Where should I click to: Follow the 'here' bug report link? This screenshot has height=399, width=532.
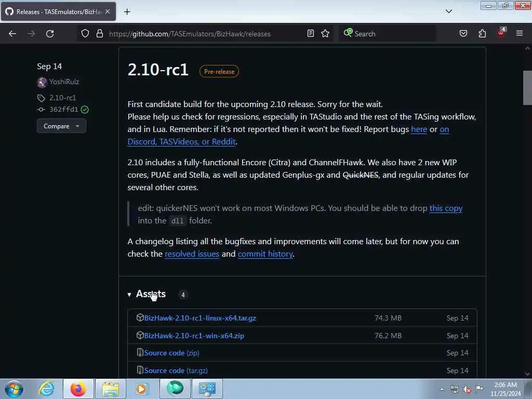coord(419,129)
